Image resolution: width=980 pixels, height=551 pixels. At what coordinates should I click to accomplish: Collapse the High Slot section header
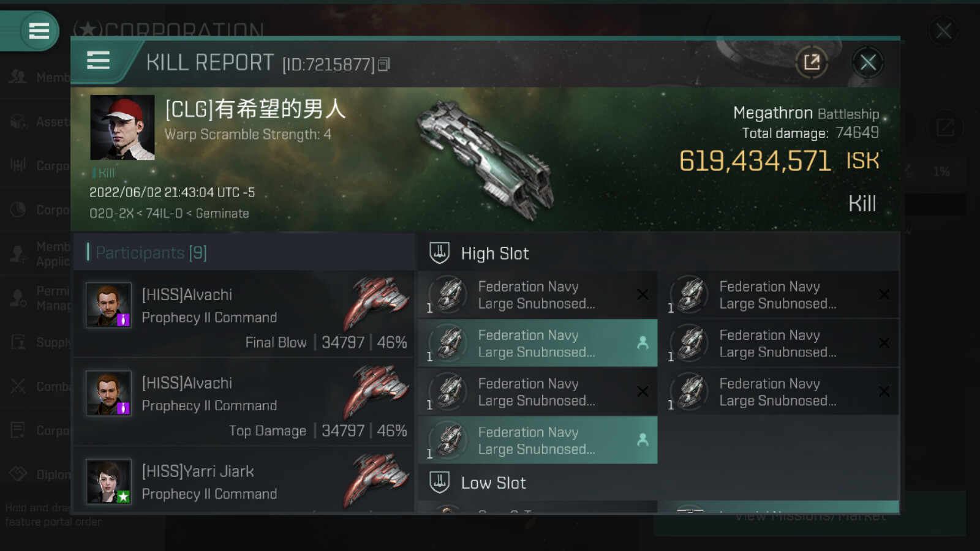click(x=658, y=253)
